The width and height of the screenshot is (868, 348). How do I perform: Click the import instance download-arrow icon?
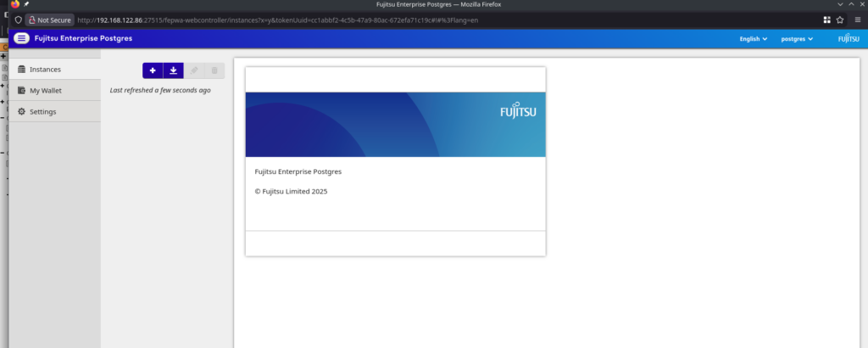tap(173, 70)
